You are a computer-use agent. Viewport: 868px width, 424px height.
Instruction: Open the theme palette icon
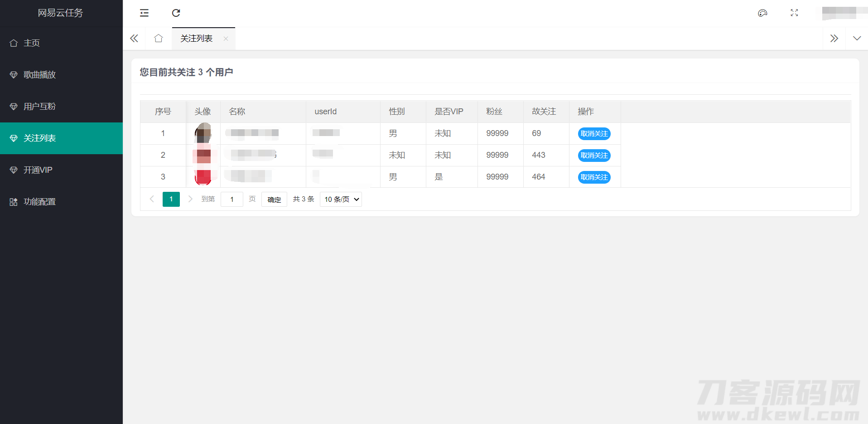tap(762, 13)
